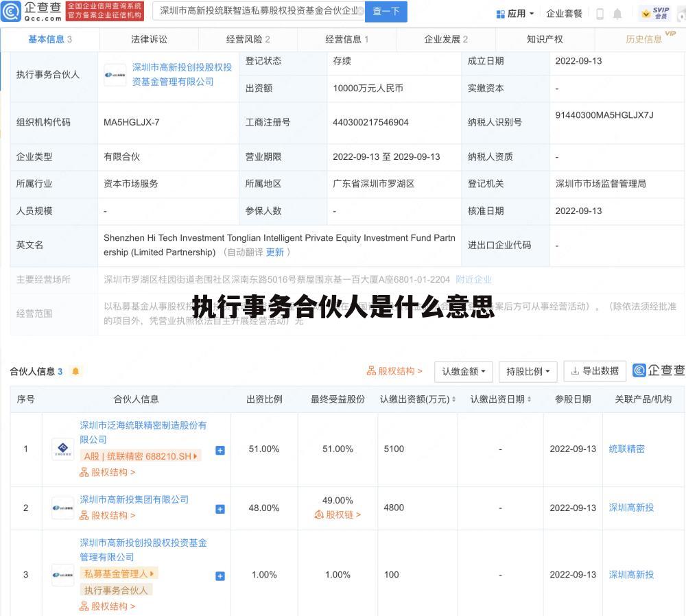Click executive partner company logo thumbnail
686x616 pixels.
click(115, 75)
